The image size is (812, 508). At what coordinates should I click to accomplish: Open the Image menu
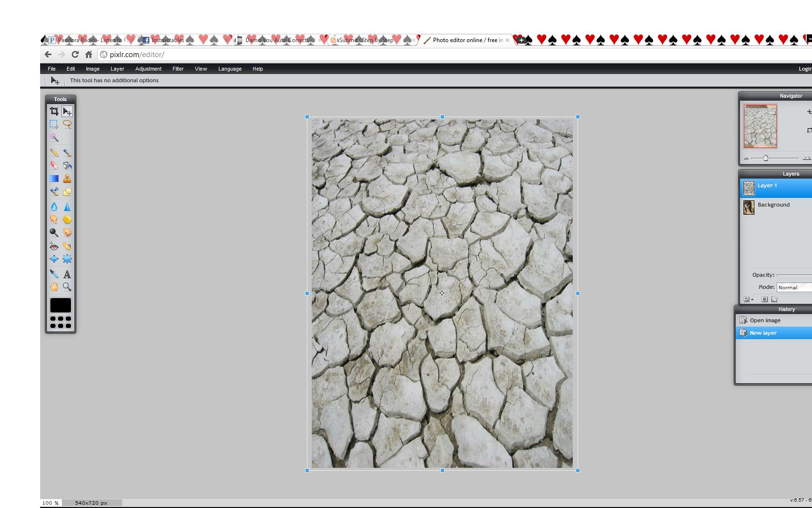[93, 69]
